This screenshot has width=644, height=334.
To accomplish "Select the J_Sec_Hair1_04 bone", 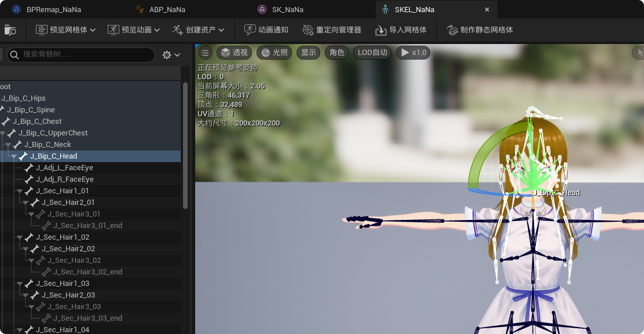I will click(63, 329).
